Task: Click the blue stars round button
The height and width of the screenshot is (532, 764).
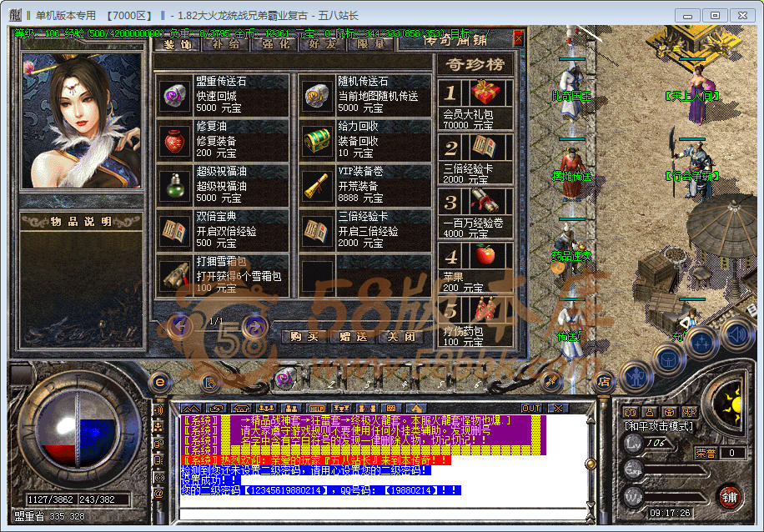Action: coord(701,343)
